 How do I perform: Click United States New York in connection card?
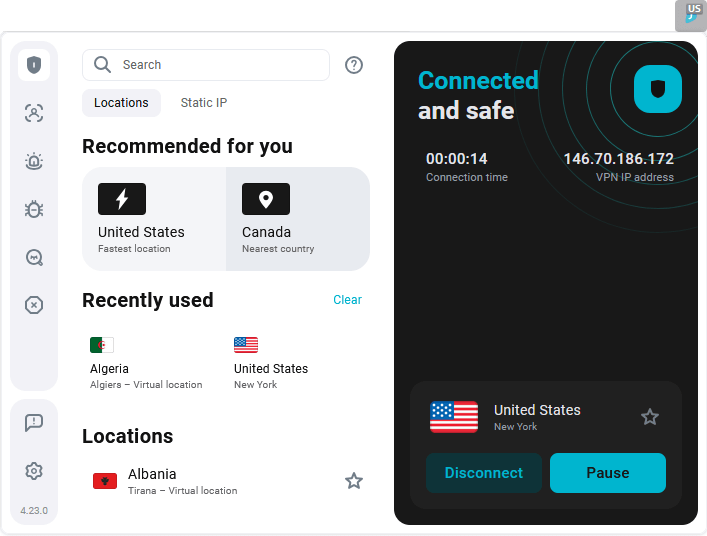(537, 417)
